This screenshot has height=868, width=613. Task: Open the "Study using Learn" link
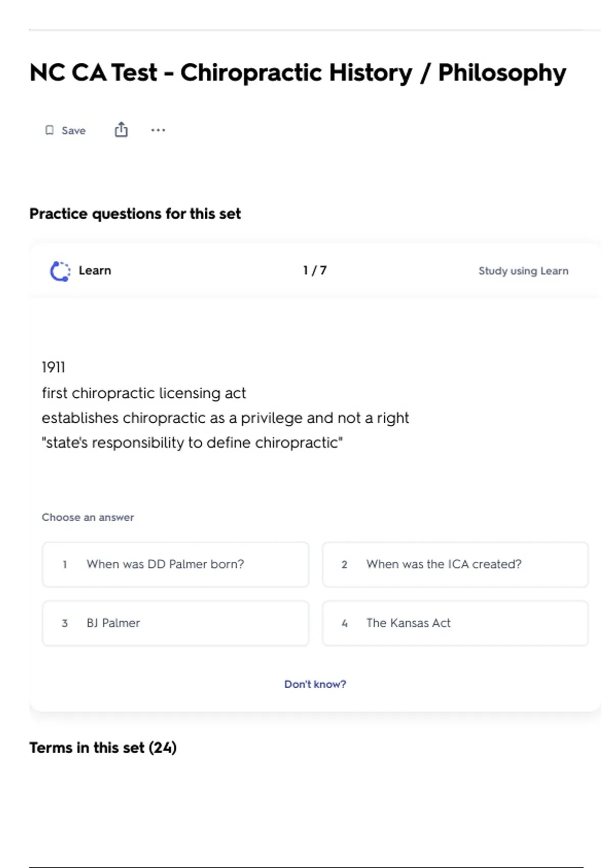[x=523, y=271]
